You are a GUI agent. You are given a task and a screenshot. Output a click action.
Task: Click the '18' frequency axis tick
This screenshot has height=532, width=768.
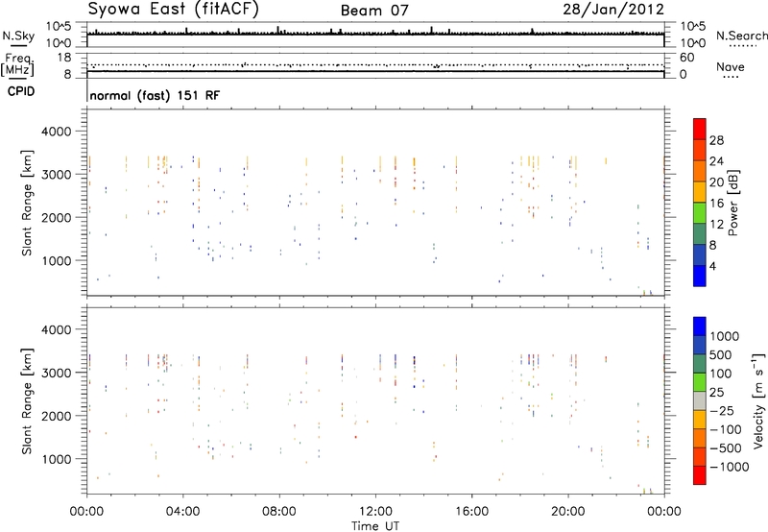tap(64, 58)
